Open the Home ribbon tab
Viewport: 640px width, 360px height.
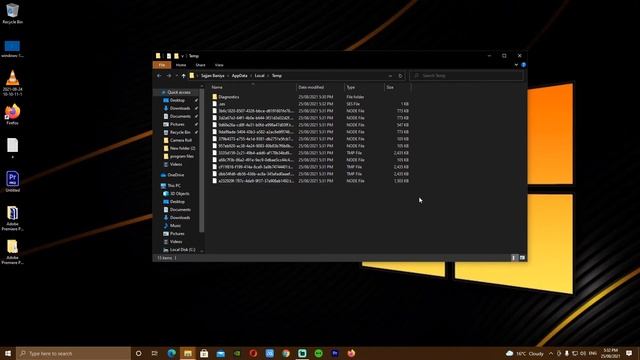[181, 65]
